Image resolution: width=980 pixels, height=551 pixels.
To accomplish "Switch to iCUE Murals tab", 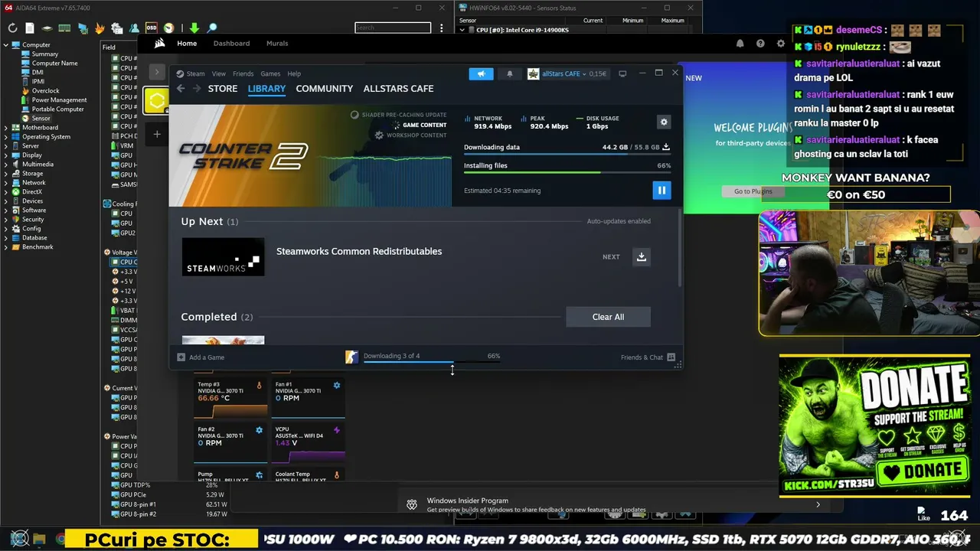I will click(277, 44).
